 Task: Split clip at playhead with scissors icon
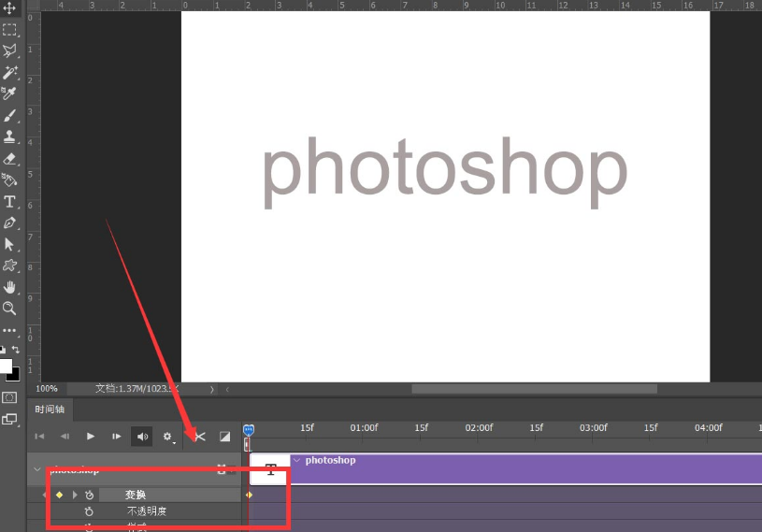tap(199, 436)
